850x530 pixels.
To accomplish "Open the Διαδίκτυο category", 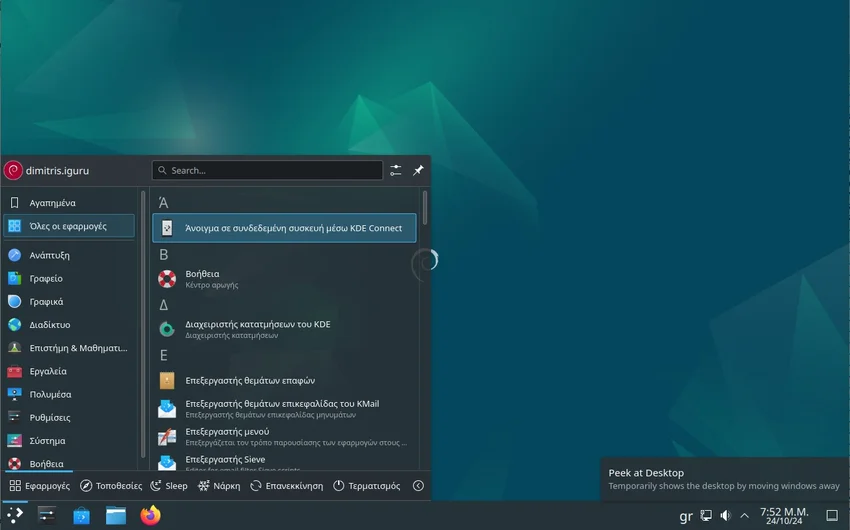I will [69, 325].
